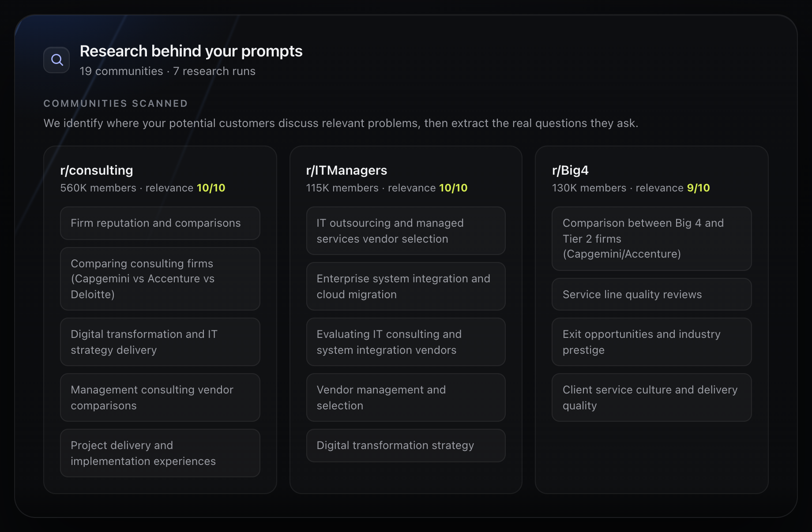This screenshot has height=532, width=812.
Task: Select 'Management consulting vendor comparisons' topic
Action: [x=160, y=397]
